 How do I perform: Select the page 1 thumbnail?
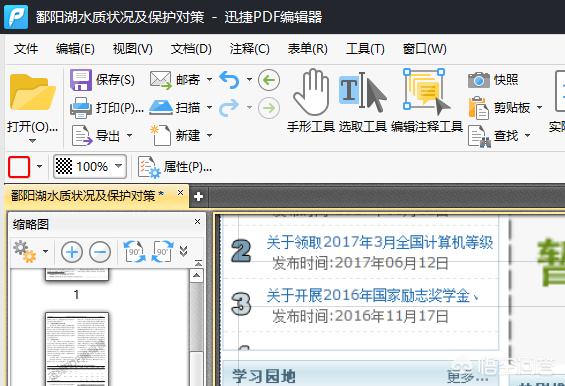(x=77, y=275)
